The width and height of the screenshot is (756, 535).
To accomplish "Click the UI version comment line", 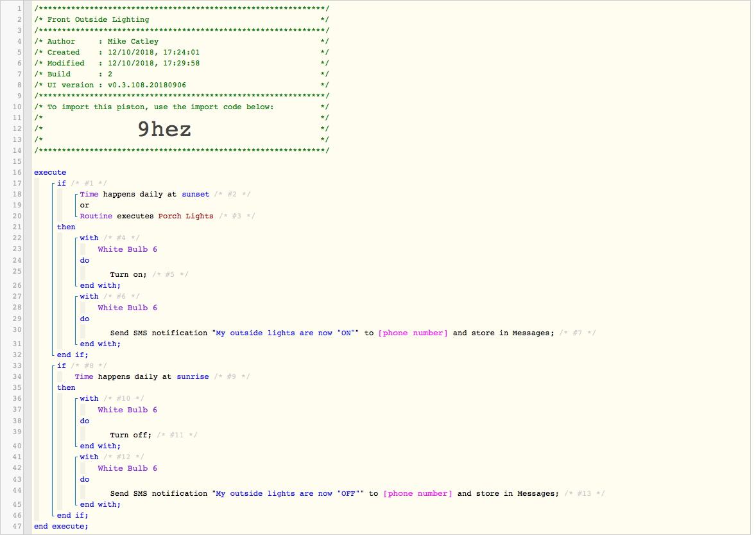I will click(182, 85).
